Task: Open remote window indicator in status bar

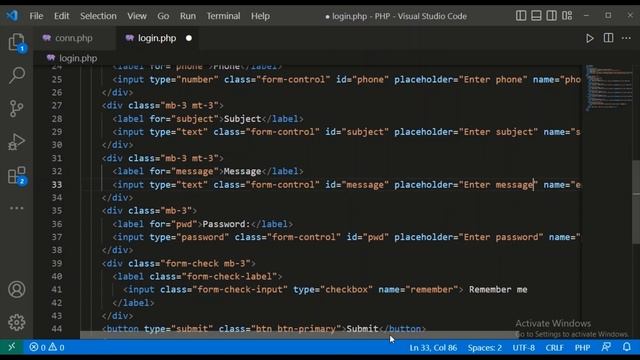Action: tap(12, 347)
